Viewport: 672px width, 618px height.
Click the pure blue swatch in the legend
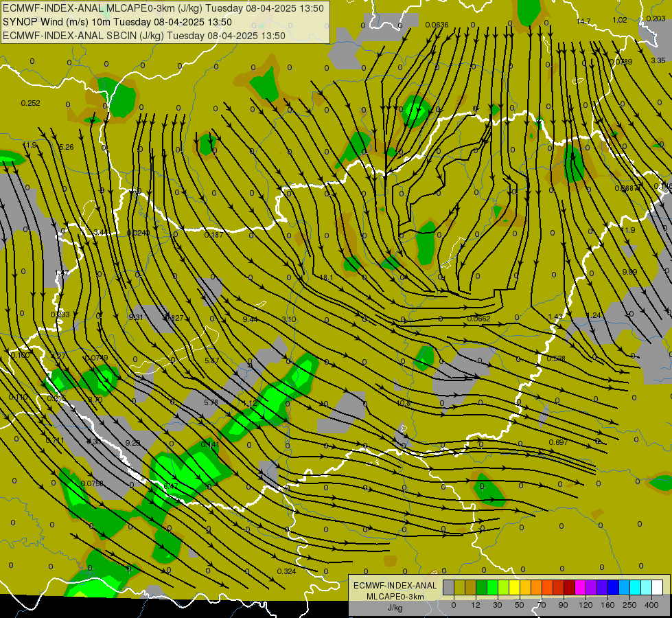[x=613, y=587]
